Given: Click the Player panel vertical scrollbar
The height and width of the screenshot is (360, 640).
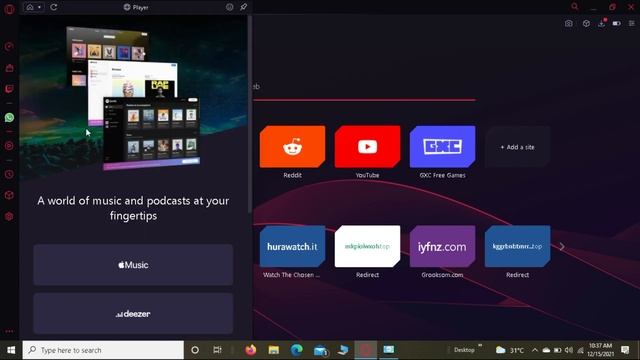Looking at the screenshot, I should point(250,114).
